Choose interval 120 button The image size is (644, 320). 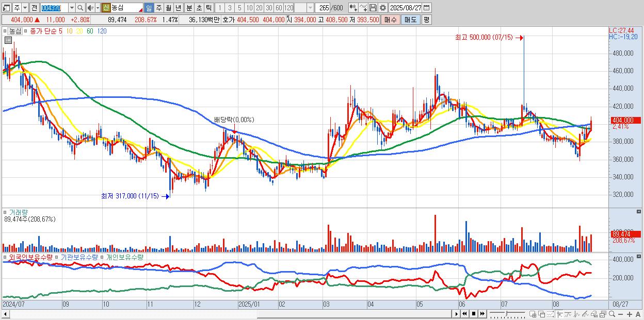tap(289, 8)
